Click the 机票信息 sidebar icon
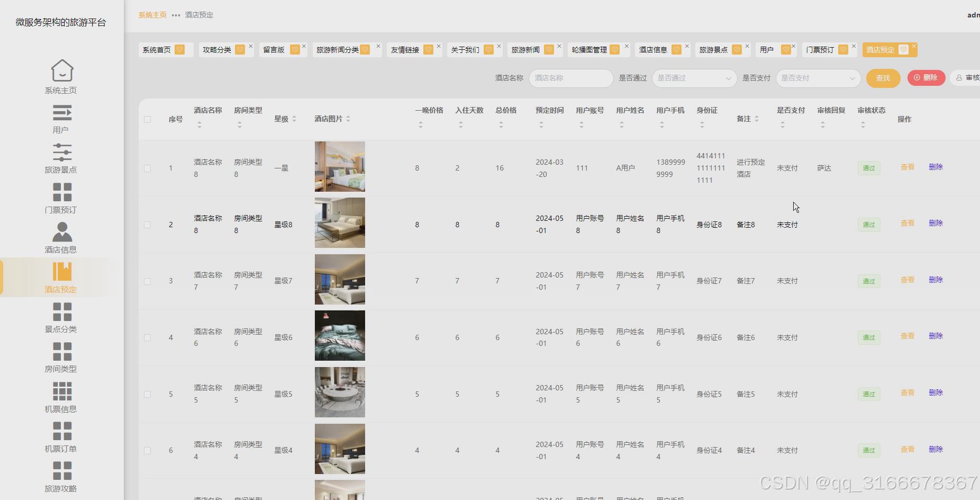This screenshot has width=980, height=500. coord(61,395)
